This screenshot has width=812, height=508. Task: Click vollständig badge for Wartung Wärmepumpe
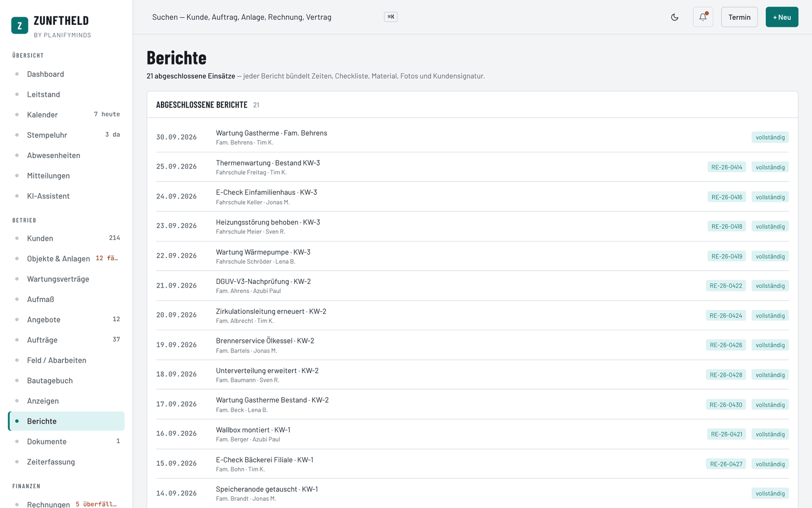click(x=770, y=257)
